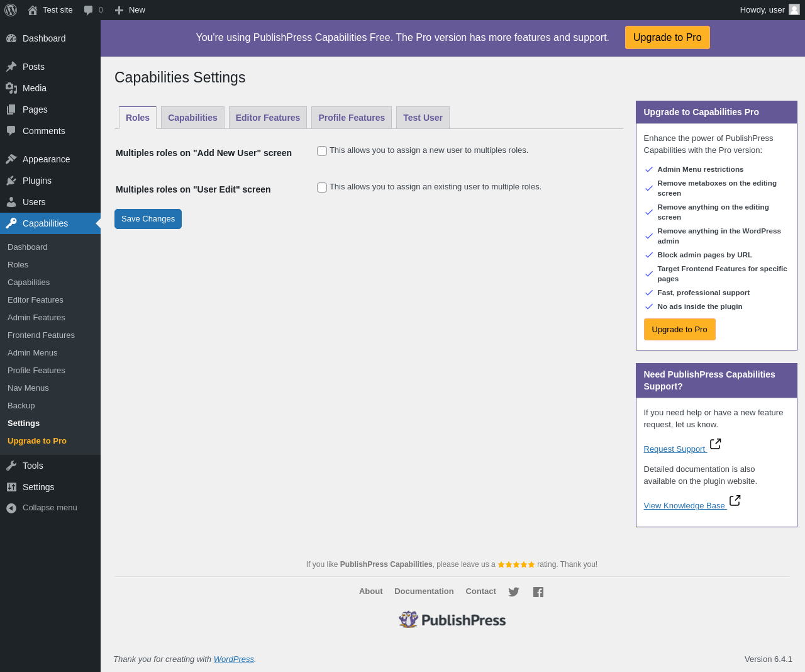805x672 pixels.
Task: Click the Plugins plug icon
Action: coord(11,181)
